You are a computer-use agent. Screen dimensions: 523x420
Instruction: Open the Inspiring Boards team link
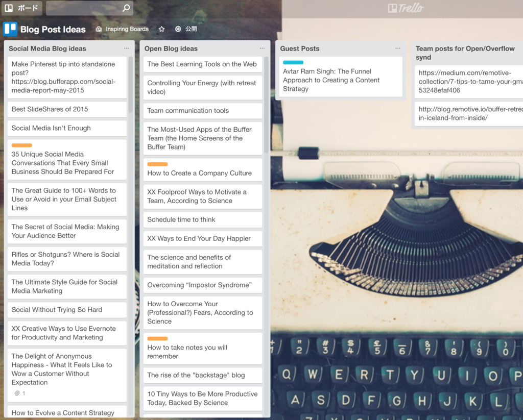(122, 29)
